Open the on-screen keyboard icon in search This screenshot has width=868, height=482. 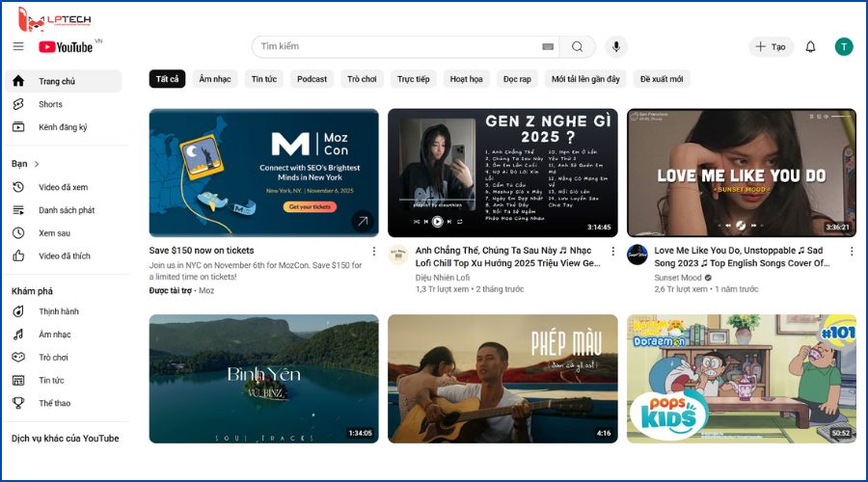(x=548, y=46)
